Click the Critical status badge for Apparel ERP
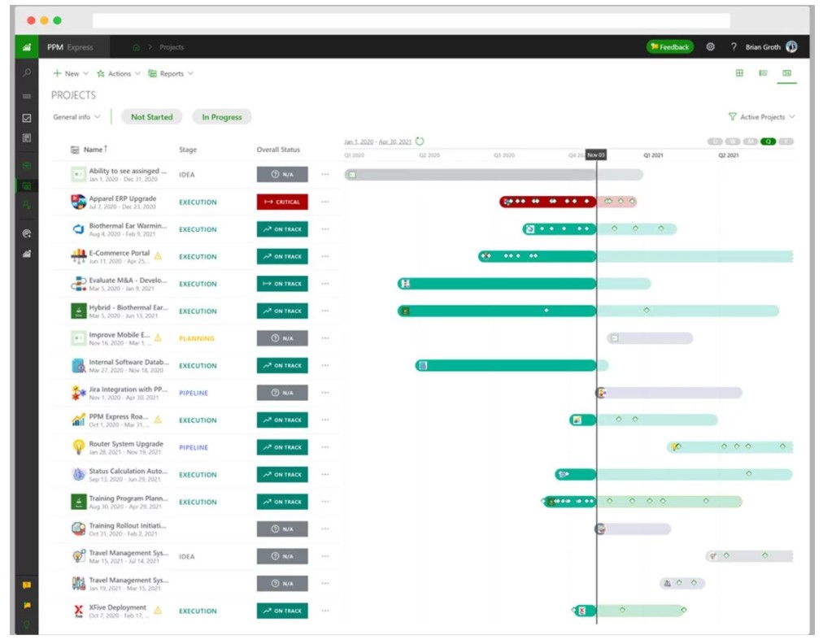 click(x=282, y=202)
